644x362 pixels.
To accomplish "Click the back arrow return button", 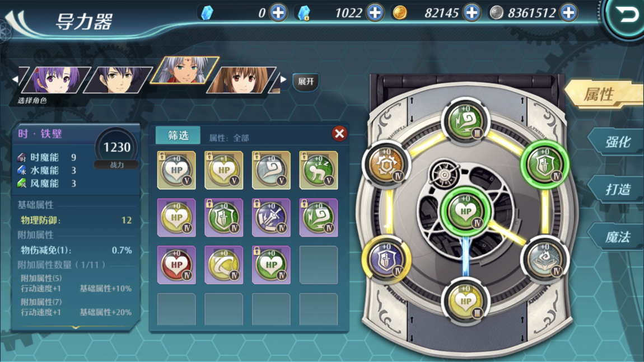I will point(626,16).
